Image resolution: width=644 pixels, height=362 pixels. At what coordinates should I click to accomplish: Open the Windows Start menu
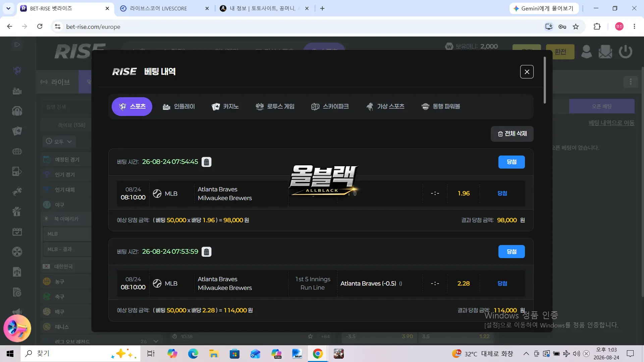click(x=10, y=354)
